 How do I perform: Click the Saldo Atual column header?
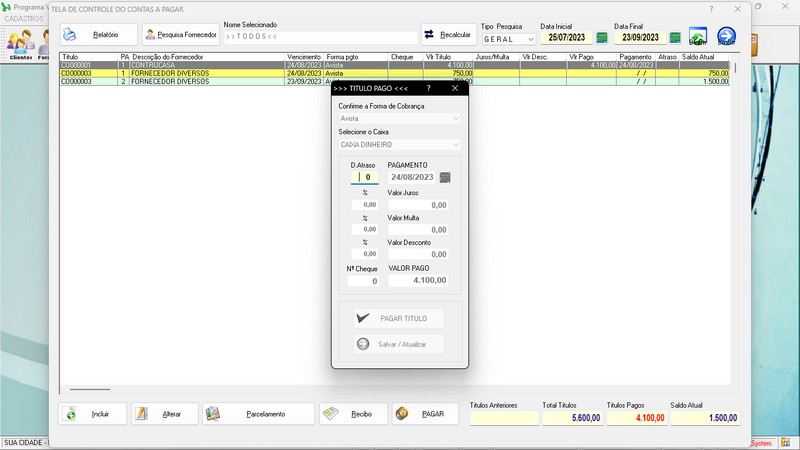click(x=705, y=57)
